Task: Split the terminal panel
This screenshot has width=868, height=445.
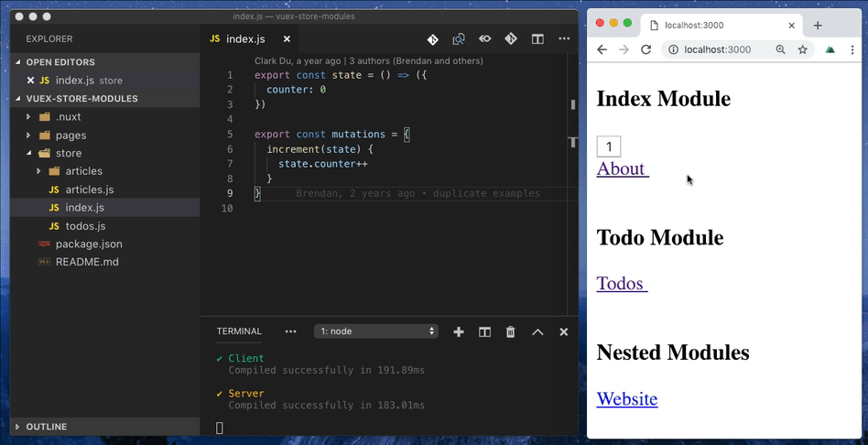Action: tap(485, 331)
